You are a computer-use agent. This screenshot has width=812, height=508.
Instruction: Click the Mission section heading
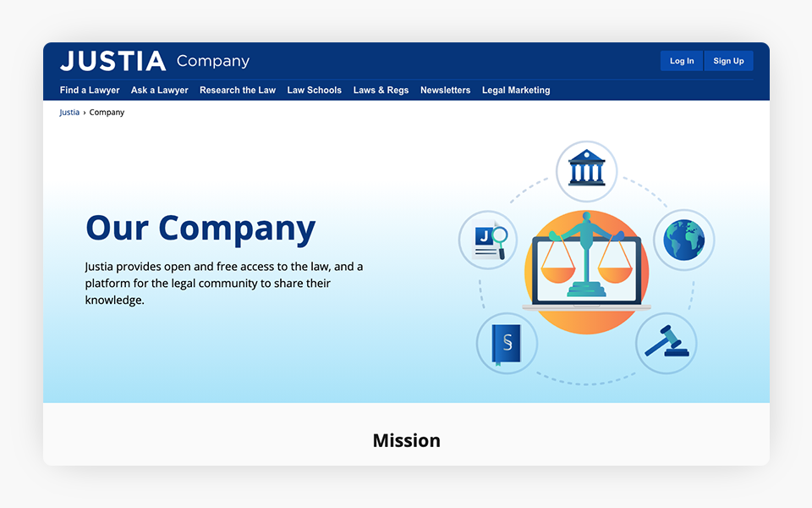point(406,440)
